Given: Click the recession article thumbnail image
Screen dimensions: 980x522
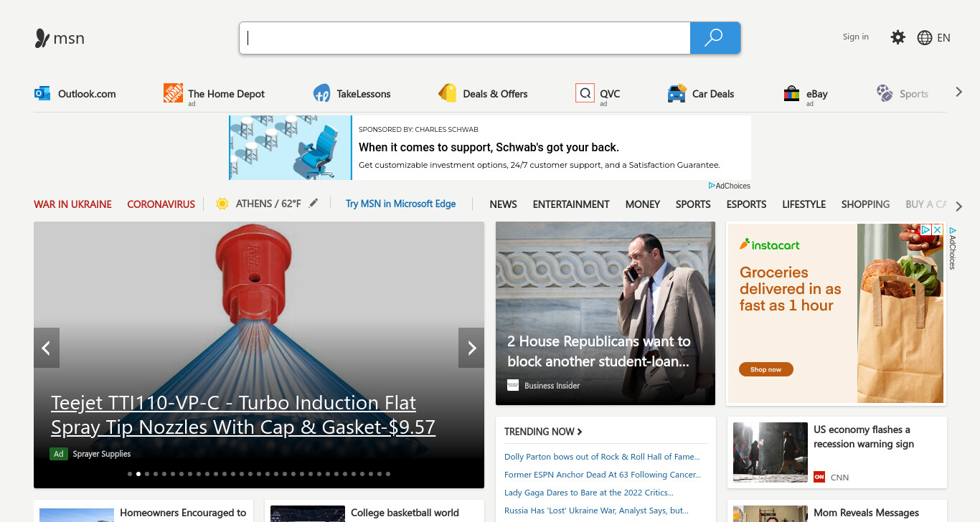Looking at the screenshot, I should [771, 452].
